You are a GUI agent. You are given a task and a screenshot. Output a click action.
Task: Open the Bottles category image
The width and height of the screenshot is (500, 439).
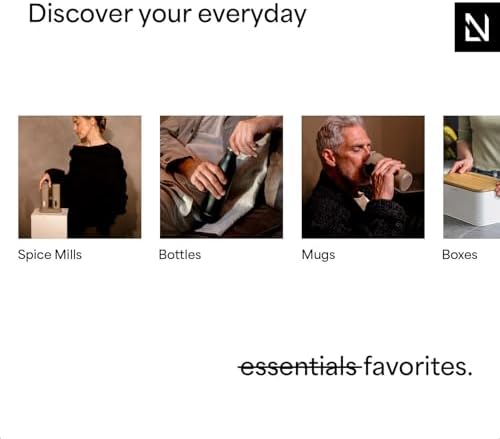[x=221, y=177]
